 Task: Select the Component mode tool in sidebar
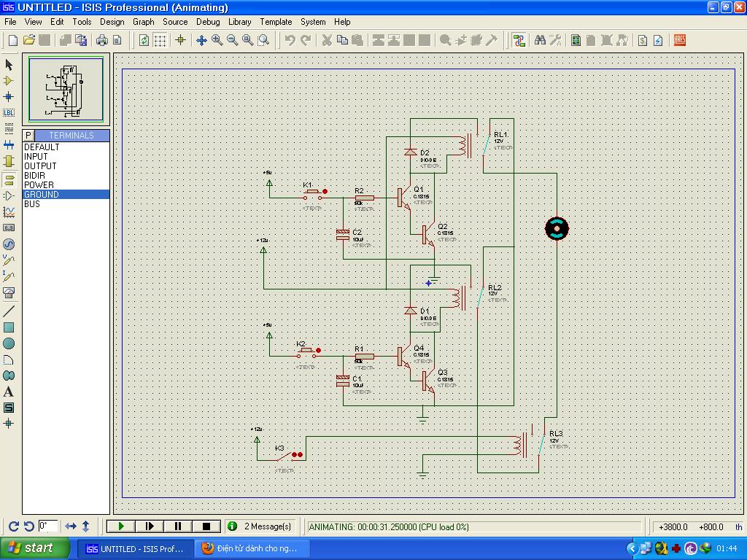click(x=9, y=81)
